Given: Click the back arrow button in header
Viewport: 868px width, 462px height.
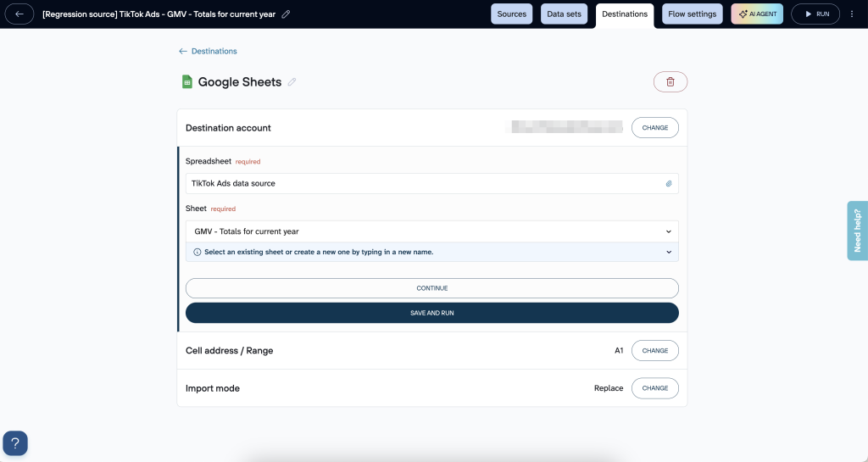Looking at the screenshot, I should pos(19,14).
